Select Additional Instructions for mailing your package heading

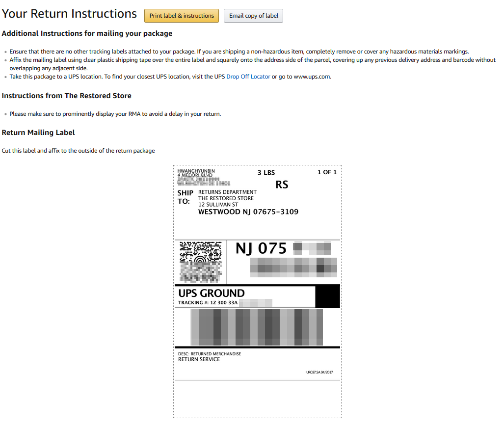pyautogui.click(x=87, y=33)
